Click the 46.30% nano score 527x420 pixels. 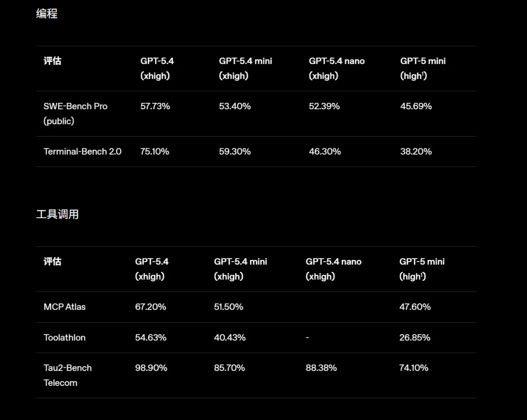click(x=325, y=151)
